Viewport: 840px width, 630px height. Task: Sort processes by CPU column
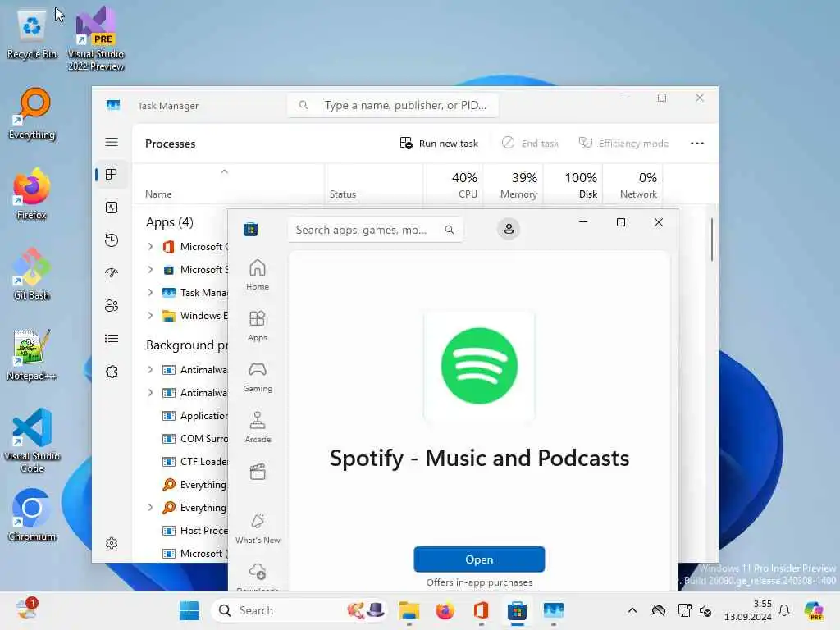click(x=453, y=184)
